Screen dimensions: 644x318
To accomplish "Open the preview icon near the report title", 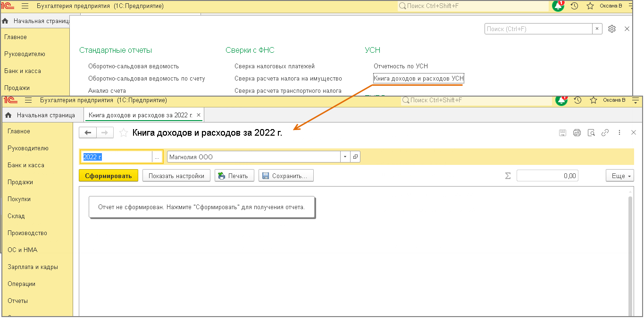I will [591, 133].
